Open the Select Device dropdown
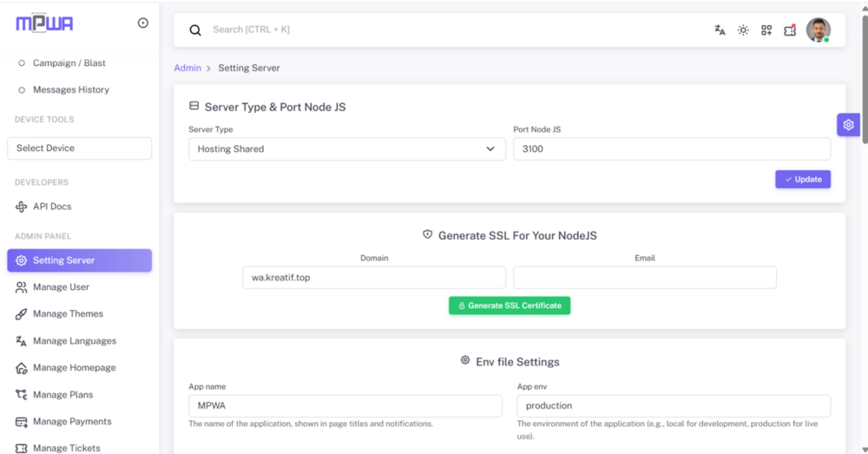Screen dimensions: 868x454 pyautogui.click(x=80, y=148)
